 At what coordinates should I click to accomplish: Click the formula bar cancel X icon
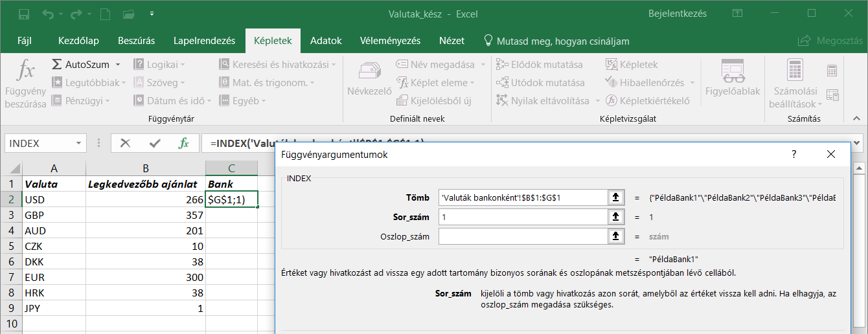tap(126, 143)
